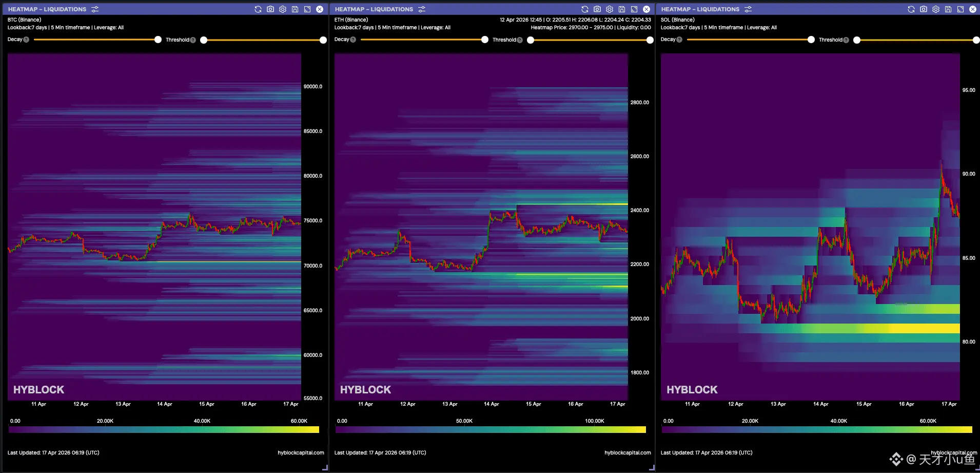Select the 'ETH (Binance)' symbol label
This screenshot has height=473, width=980.
[x=351, y=20]
